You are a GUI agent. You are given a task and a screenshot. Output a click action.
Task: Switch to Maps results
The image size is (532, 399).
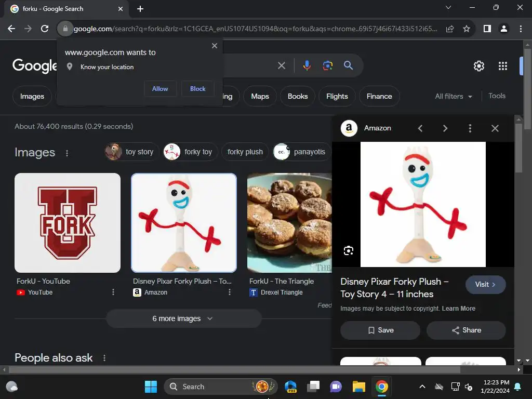coord(260,96)
